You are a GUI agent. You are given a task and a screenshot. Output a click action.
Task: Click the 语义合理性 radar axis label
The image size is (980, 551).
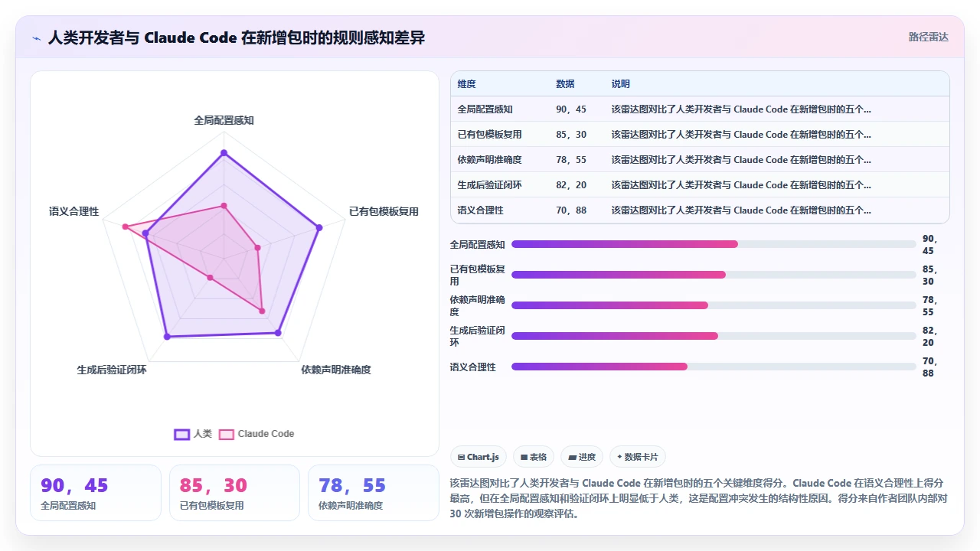click(x=74, y=211)
